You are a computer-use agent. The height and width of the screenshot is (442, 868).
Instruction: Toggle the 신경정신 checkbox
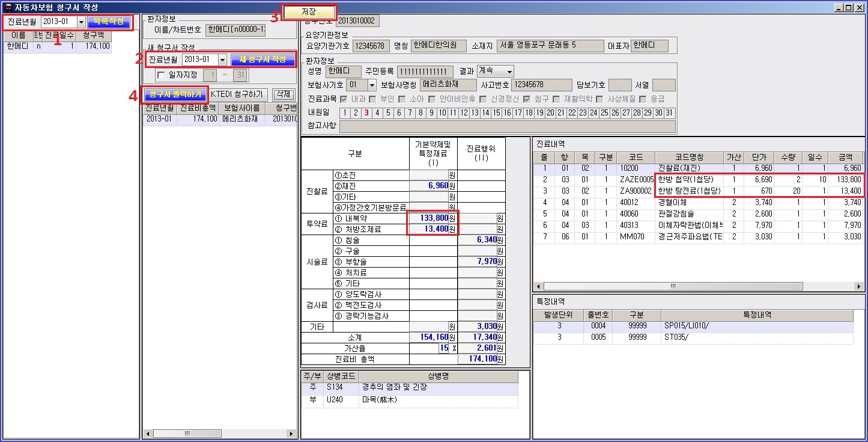pyautogui.click(x=483, y=99)
